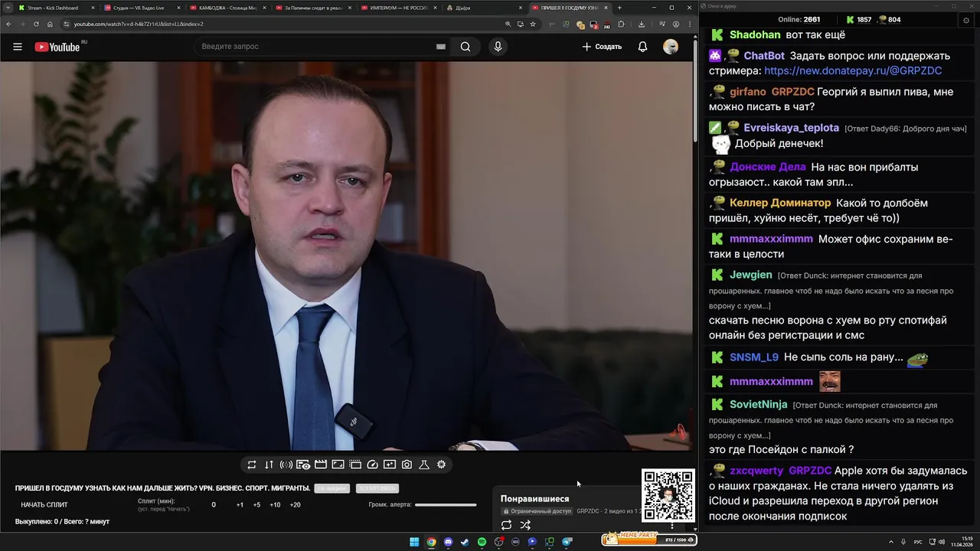Adjust Громк. алерта volume slider
980x551 pixels.
point(446,505)
